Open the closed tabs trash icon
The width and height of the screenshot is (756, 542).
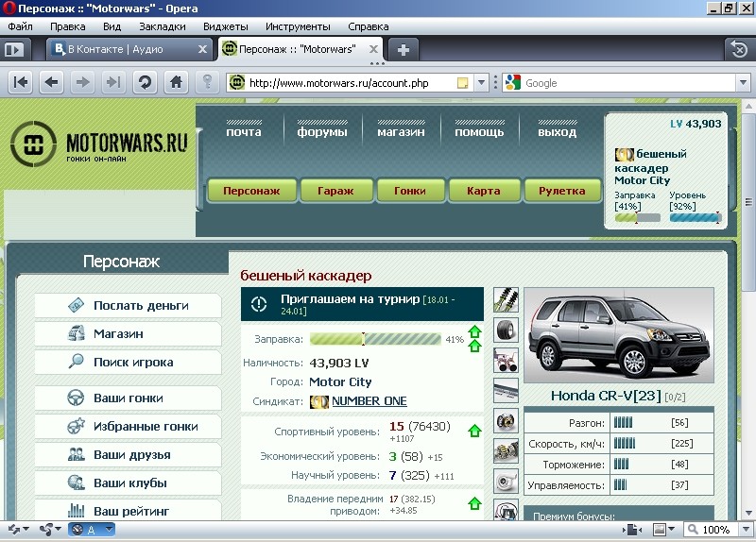pyautogui.click(x=739, y=49)
